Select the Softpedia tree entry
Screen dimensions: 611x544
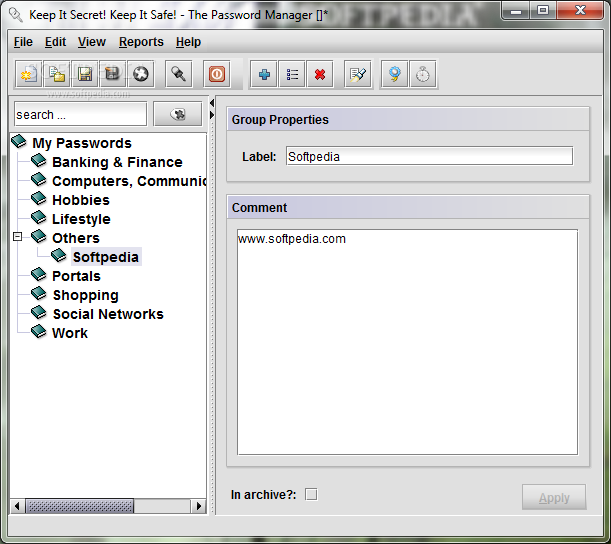(106, 257)
